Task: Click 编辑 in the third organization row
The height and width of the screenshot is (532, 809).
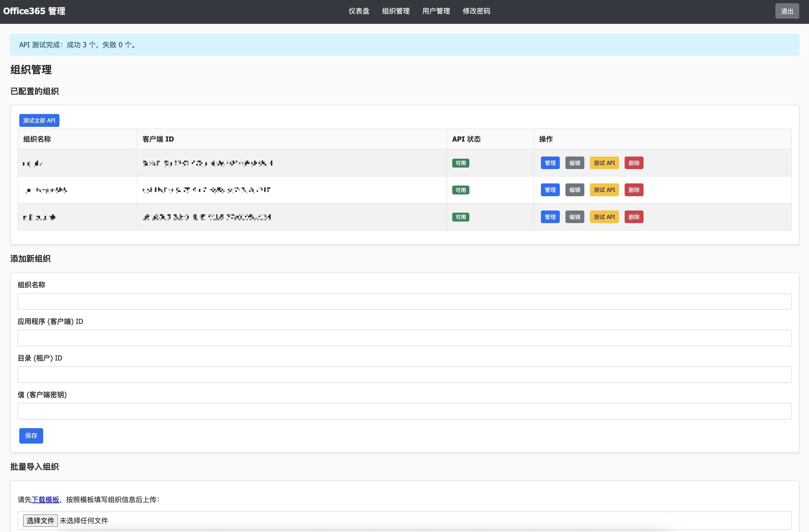Action: [x=575, y=217]
